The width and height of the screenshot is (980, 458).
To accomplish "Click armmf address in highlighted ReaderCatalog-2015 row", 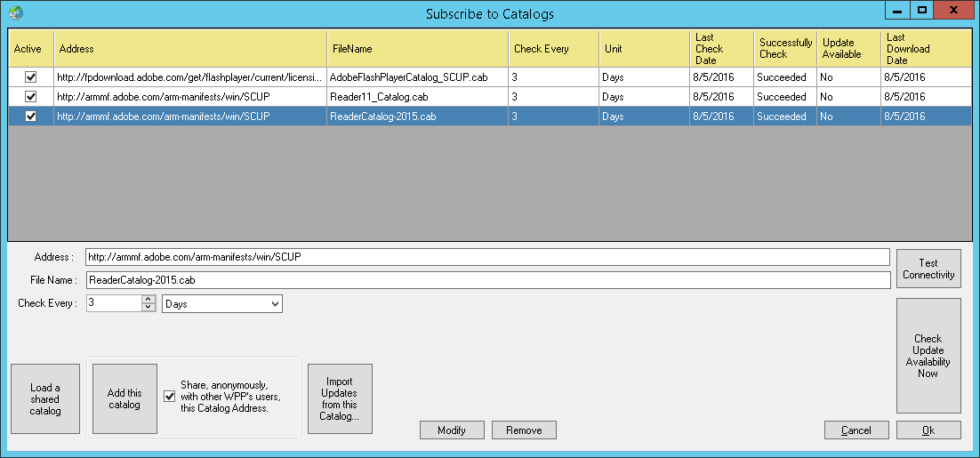I will point(190,117).
